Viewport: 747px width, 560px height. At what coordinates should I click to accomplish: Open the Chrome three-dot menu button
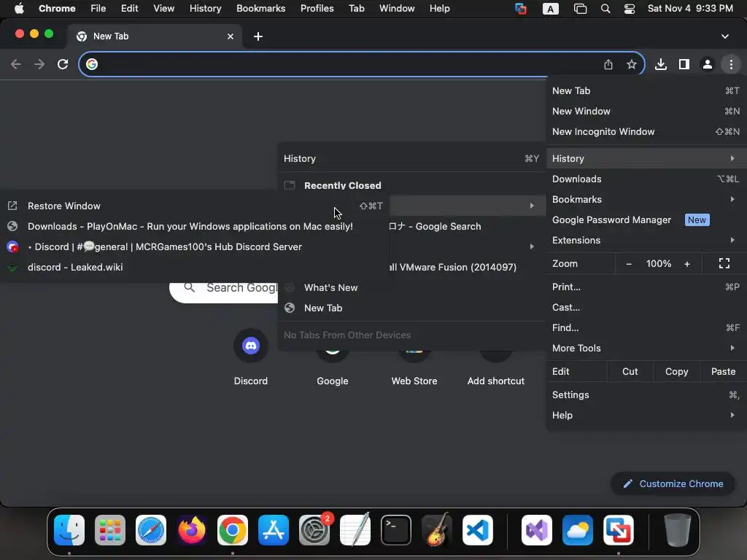pos(731,64)
